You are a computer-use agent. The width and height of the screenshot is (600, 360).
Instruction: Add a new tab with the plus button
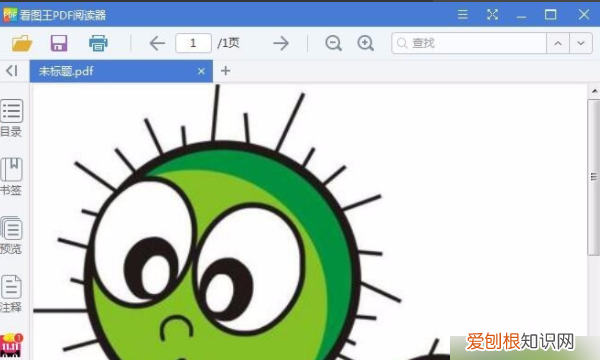click(225, 71)
